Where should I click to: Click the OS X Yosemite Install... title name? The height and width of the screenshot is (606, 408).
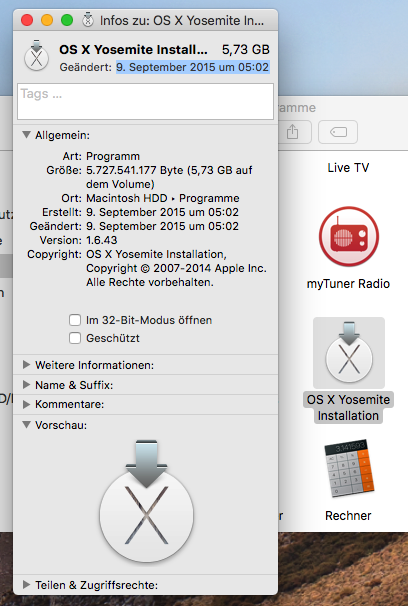click(x=133, y=49)
